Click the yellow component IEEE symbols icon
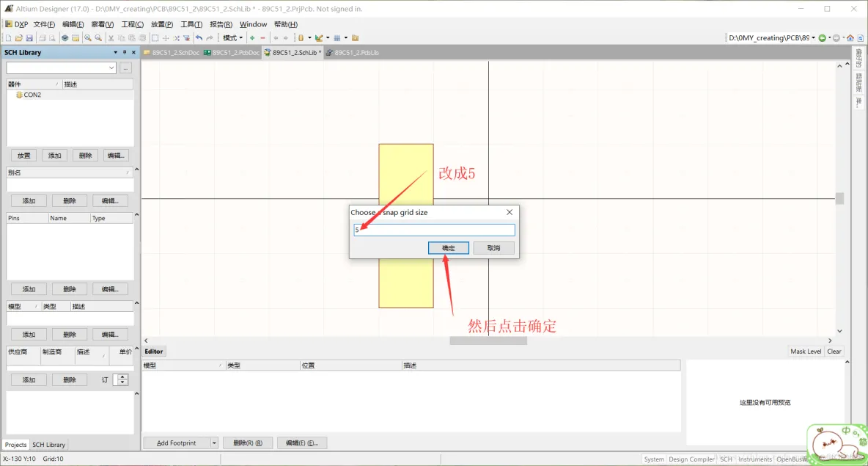 [301, 38]
